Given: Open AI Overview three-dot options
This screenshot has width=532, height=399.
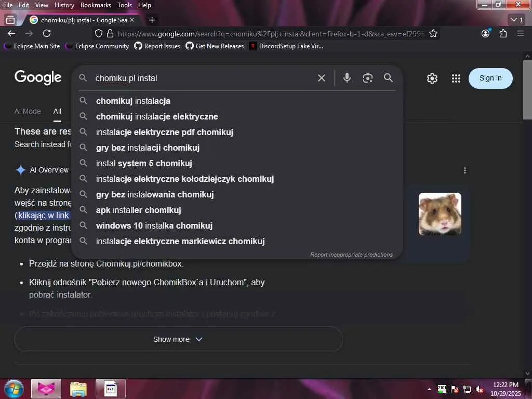Looking at the screenshot, I should 465,170.
